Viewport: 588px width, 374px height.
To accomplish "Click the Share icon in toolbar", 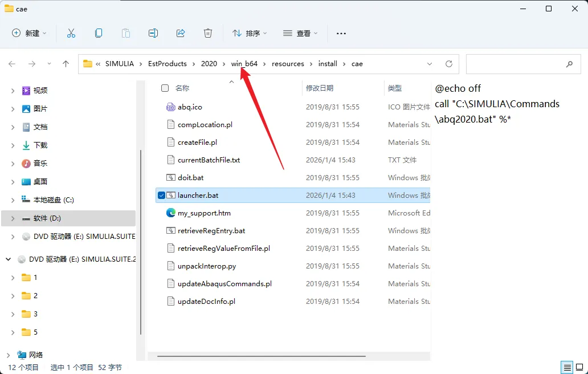I will (x=181, y=34).
